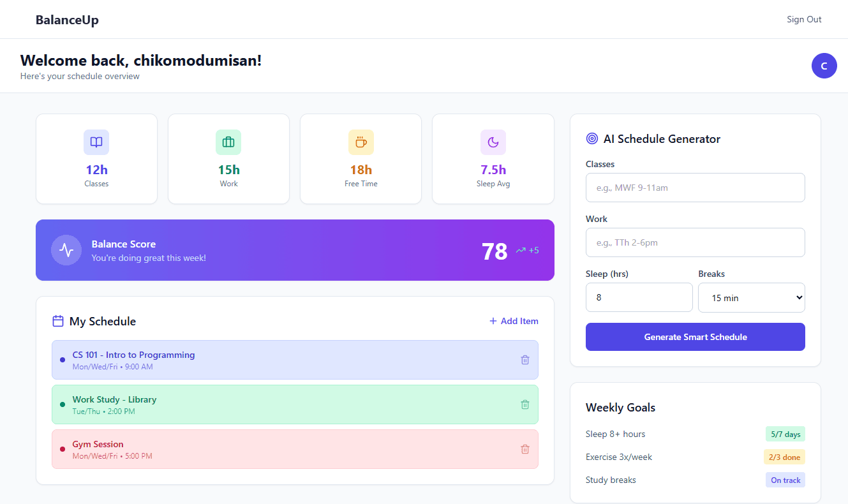Image resolution: width=848 pixels, height=504 pixels.
Task: Focus the Classes input field
Action: [x=695, y=188]
